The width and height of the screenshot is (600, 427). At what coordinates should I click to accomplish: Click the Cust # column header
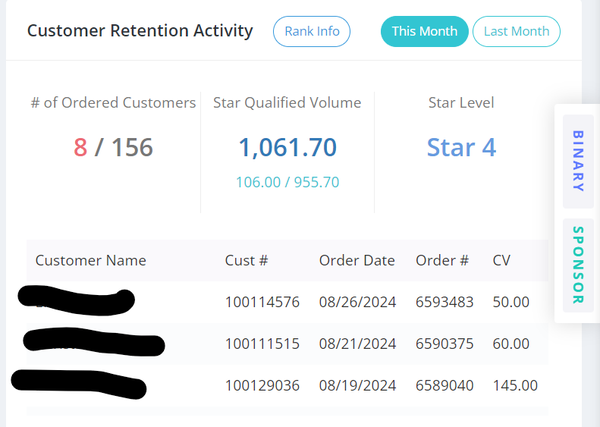point(246,260)
